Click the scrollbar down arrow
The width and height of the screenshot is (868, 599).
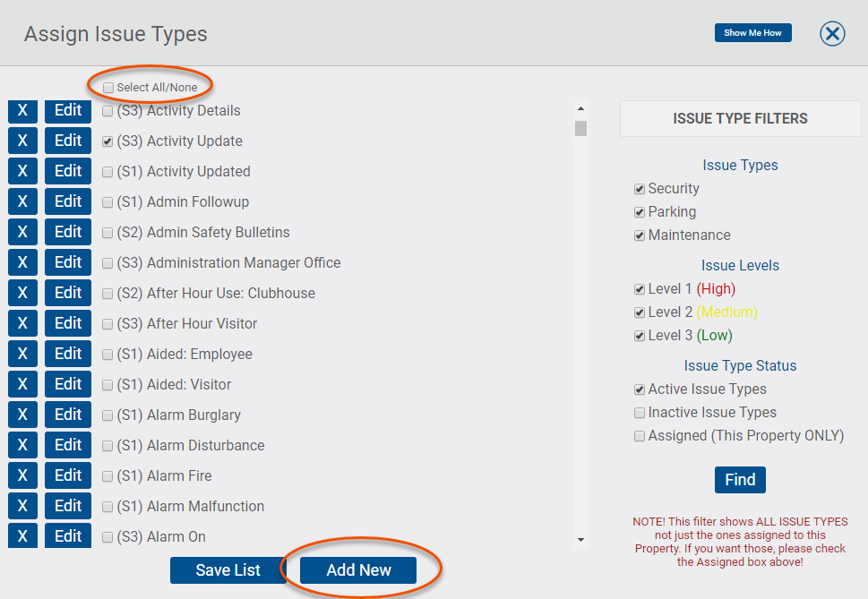[580, 541]
